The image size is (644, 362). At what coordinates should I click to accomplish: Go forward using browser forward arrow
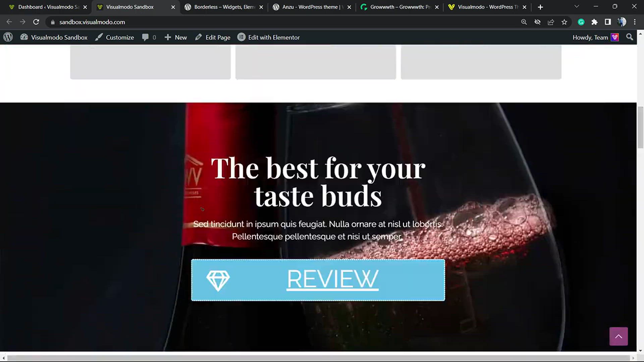pos(22,22)
